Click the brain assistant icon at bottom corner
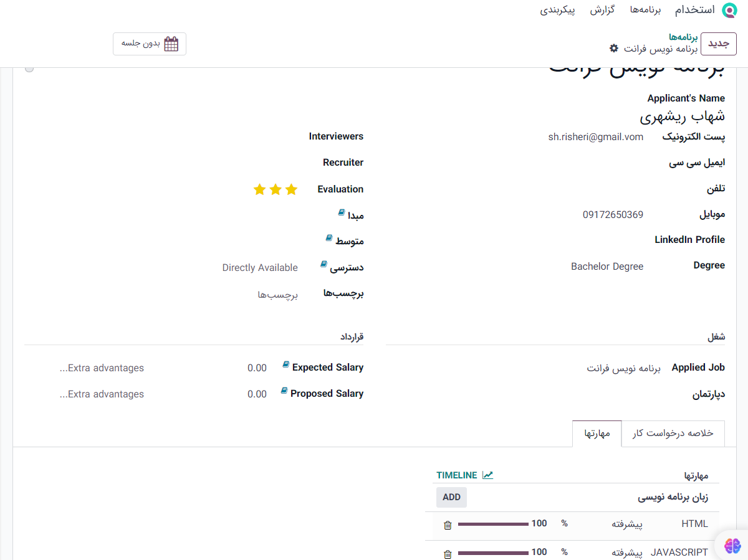748x560 pixels. click(732, 545)
